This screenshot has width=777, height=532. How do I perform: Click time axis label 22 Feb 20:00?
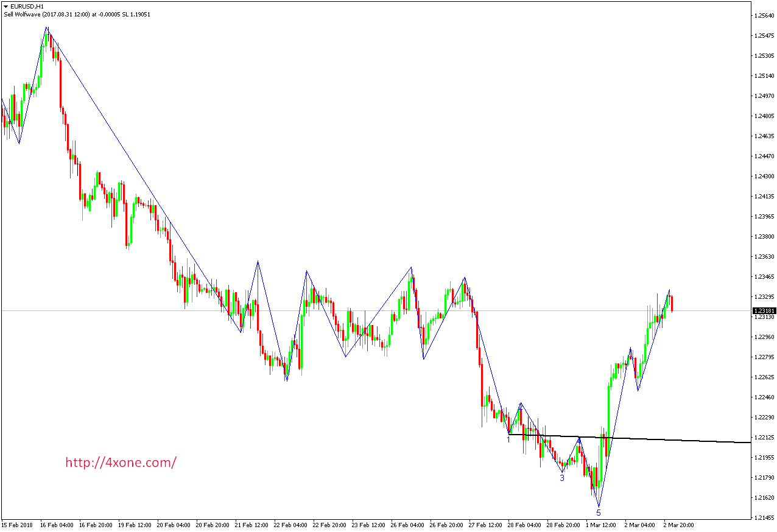coord(330,525)
